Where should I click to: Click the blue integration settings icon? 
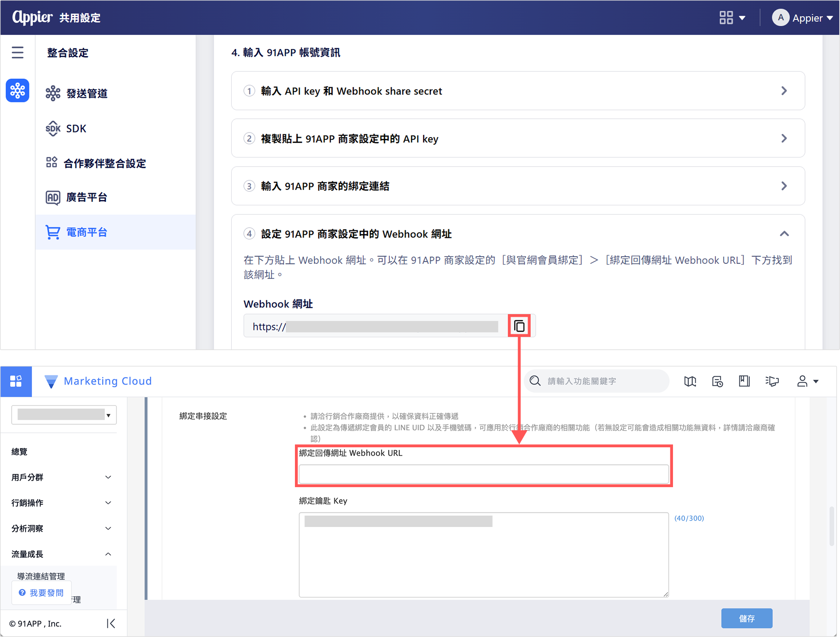coord(17,90)
